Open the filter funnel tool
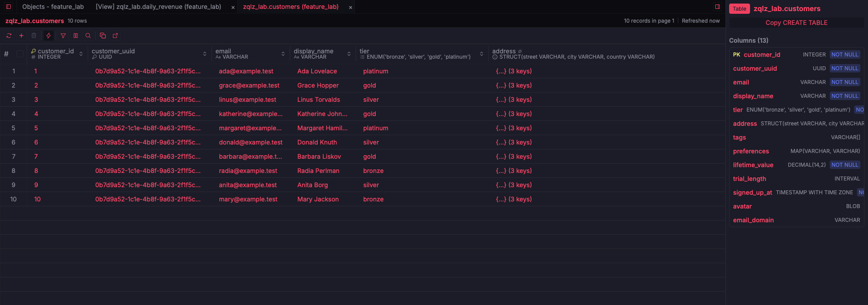The height and width of the screenshot is (305, 868). pyautogui.click(x=63, y=36)
